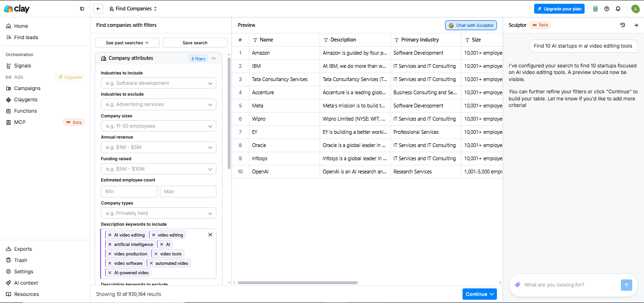Click Upgrade your plan button
644x303 pixels.
559,8
